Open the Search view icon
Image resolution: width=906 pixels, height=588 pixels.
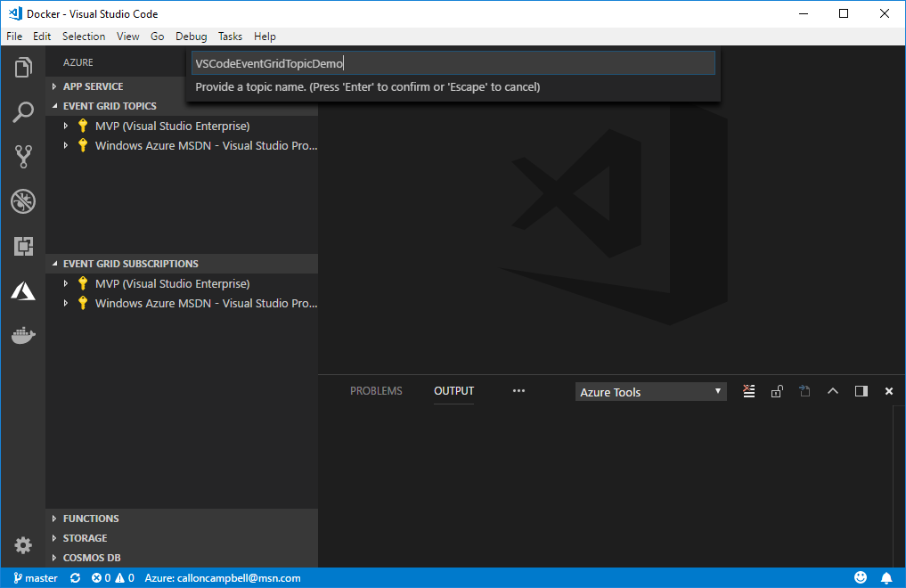click(x=23, y=112)
